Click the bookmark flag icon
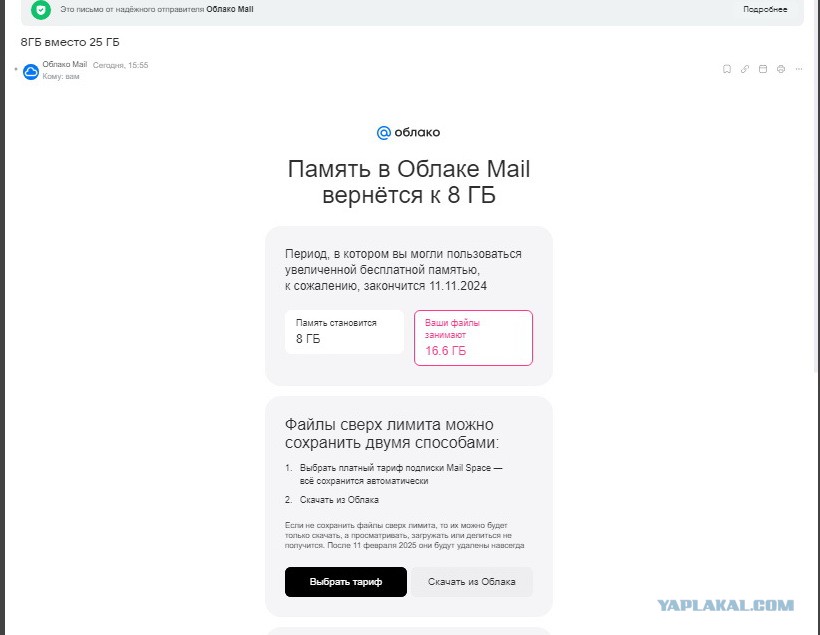The width and height of the screenshot is (820, 635). (x=727, y=69)
